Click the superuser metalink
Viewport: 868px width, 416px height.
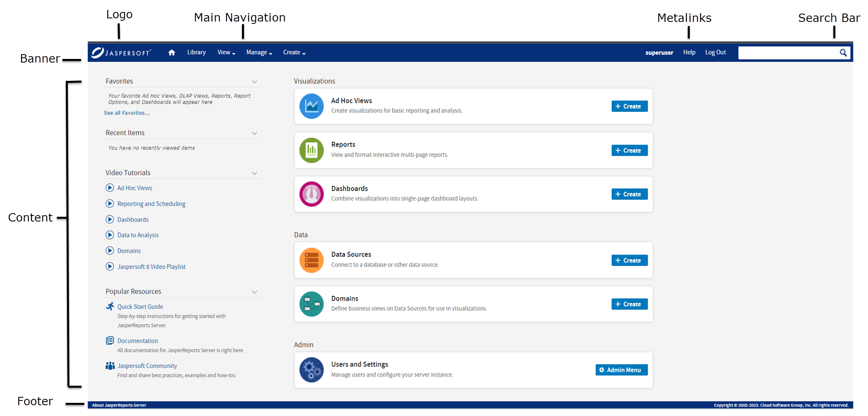click(x=659, y=53)
